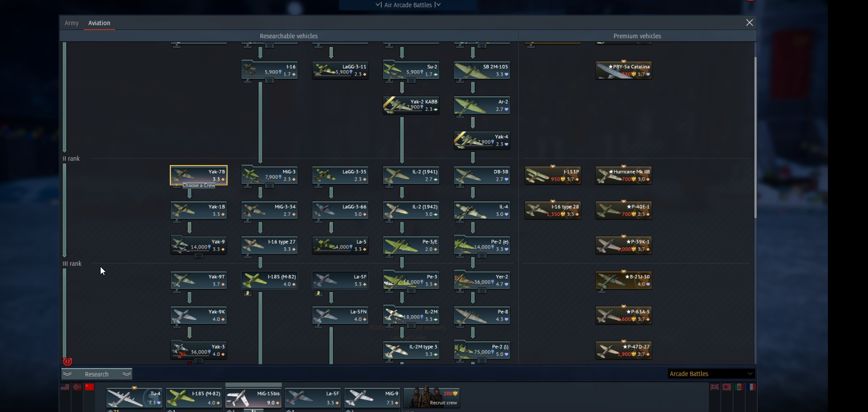Image resolution: width=868 pixels, height=412 pixels.
Task: Click Choose a Crew under Yak-7B
Action: coord(199,185)
